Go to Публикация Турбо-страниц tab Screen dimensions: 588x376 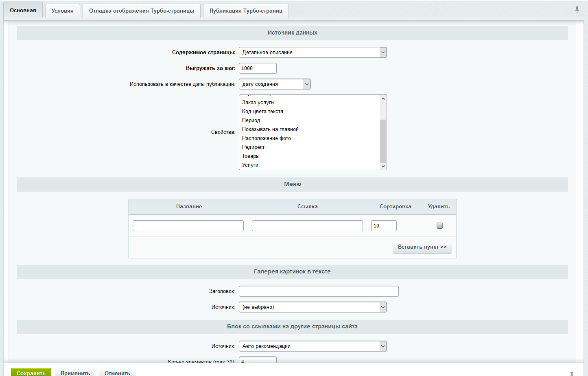tap(246, 11)
